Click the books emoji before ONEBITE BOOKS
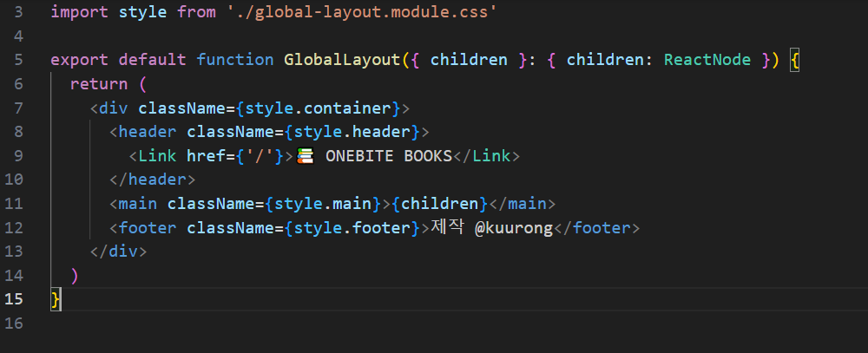Image resolution: width=868 pixels, height=353 pixels. click(306, 156)
